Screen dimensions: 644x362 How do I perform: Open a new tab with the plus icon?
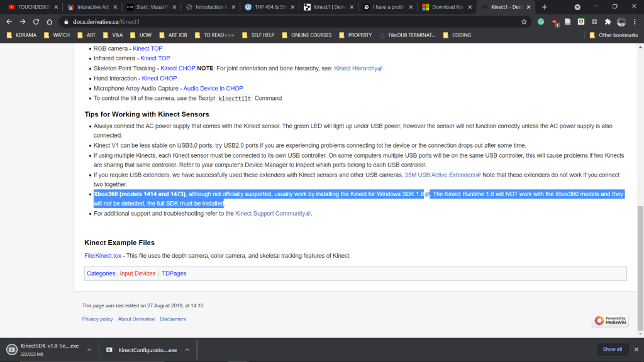point(544,7)
